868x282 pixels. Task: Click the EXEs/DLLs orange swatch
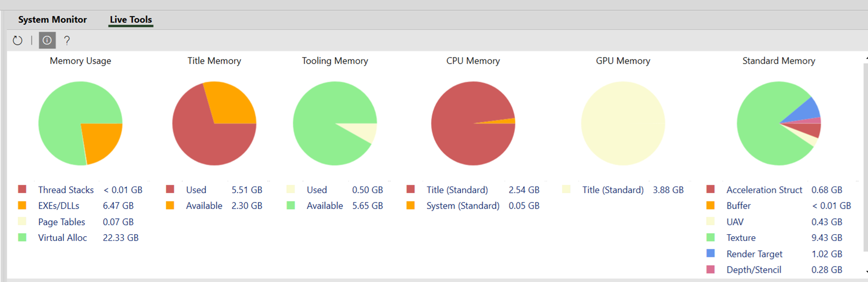pyautogui.click(x=22, y=205)
